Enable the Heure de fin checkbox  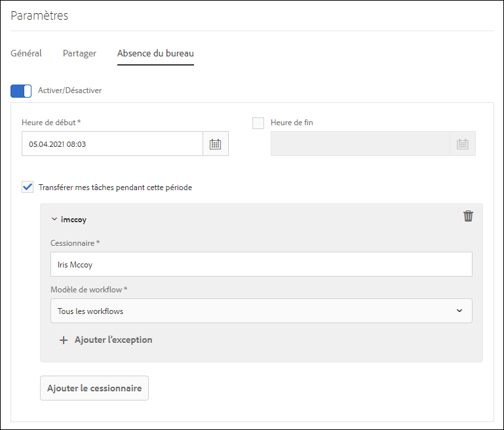[258, 123]
